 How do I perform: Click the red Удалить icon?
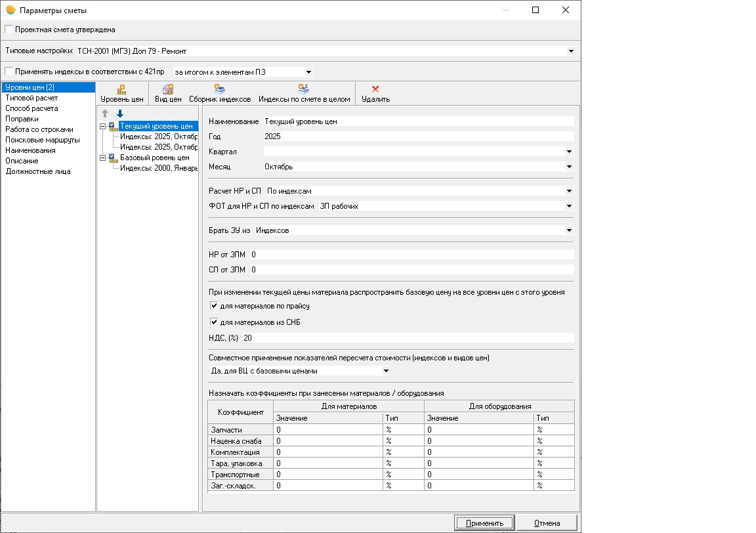375,89
